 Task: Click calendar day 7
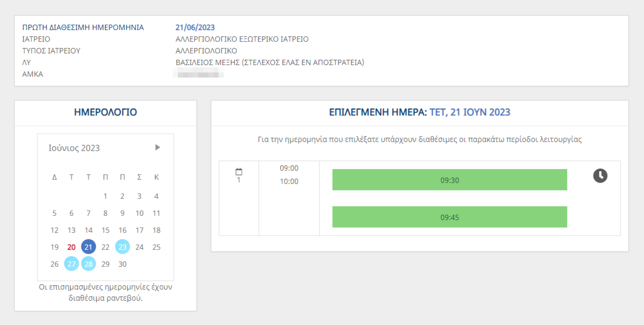click(89, 213)
